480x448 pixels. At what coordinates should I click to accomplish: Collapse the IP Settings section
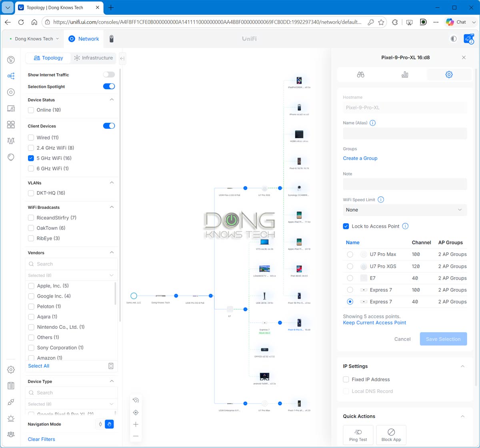(x=463, y=366)
